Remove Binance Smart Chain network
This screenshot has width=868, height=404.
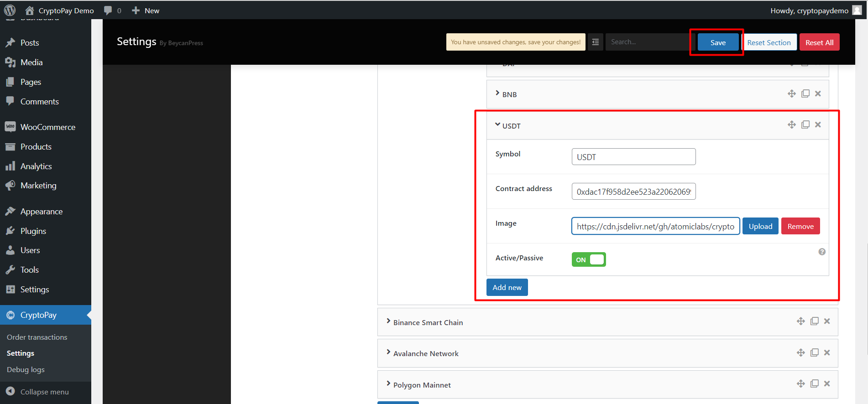coord(827,321)
